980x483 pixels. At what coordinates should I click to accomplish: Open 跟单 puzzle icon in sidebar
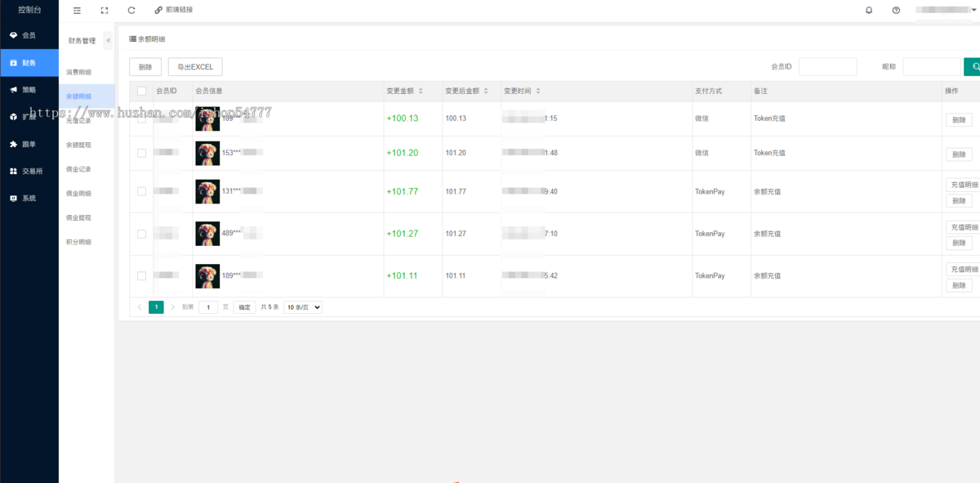click(13, 144)
